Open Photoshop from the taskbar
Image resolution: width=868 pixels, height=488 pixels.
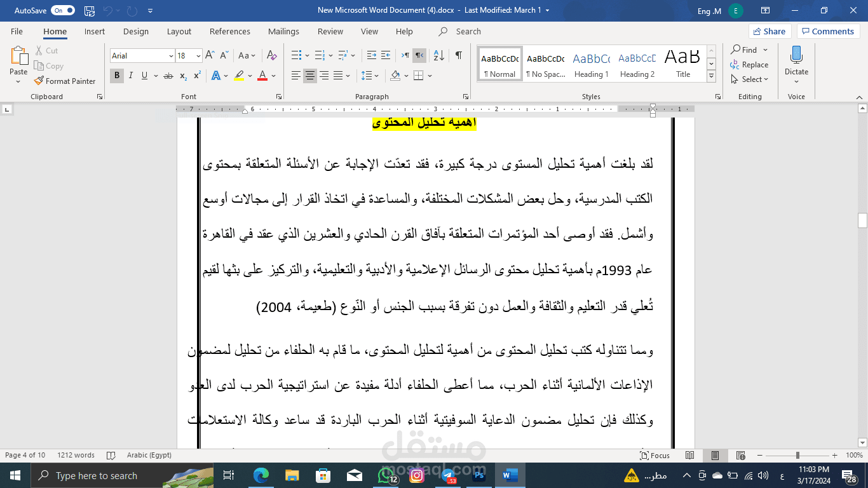coord(478,475)
